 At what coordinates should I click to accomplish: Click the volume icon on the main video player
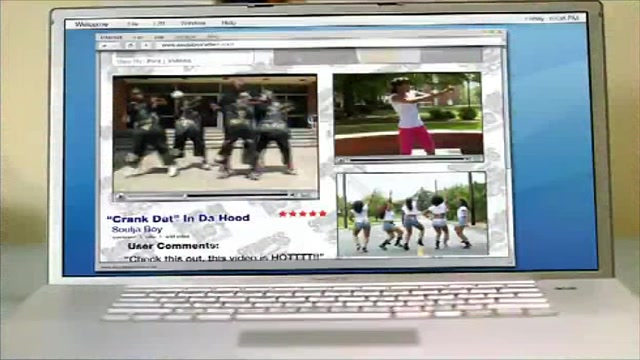coord(292,196)
